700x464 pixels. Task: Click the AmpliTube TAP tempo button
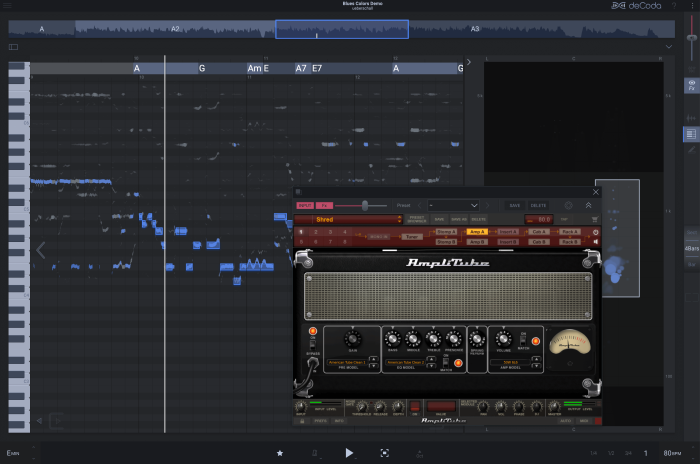[564, 219]
